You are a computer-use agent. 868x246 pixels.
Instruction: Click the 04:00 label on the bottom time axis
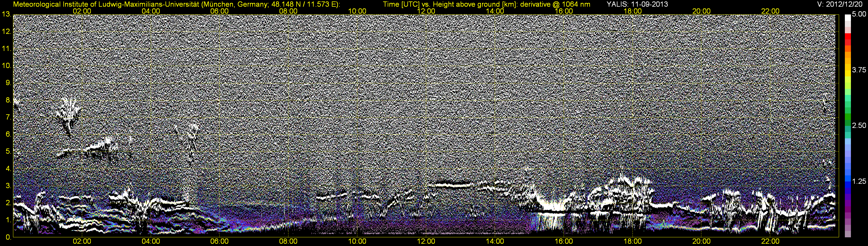coord(151,241)
